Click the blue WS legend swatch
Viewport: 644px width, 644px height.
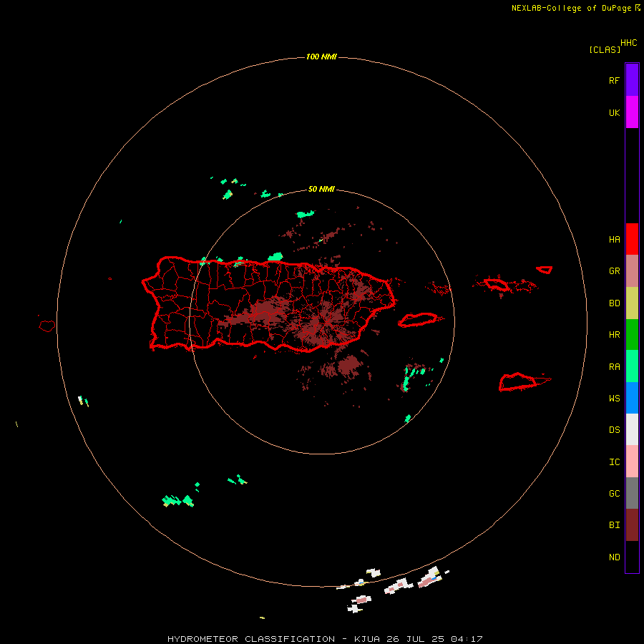click(632, 398)
